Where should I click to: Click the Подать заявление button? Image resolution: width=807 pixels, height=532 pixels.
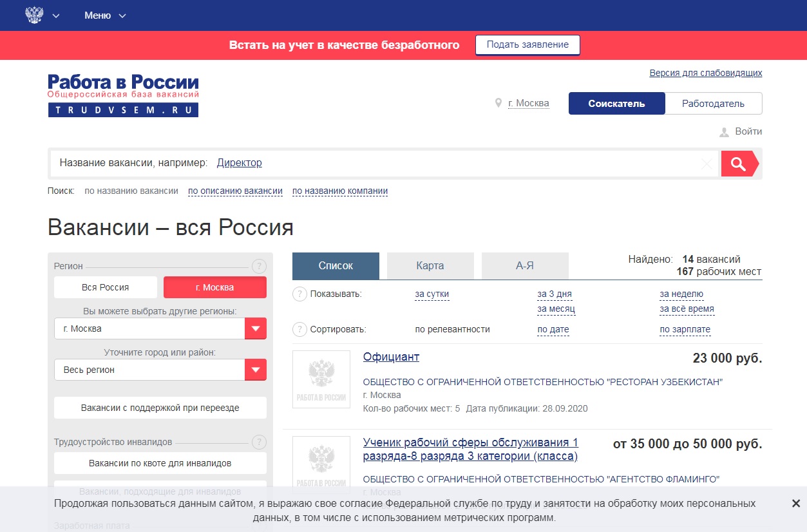tap(527, 45)
